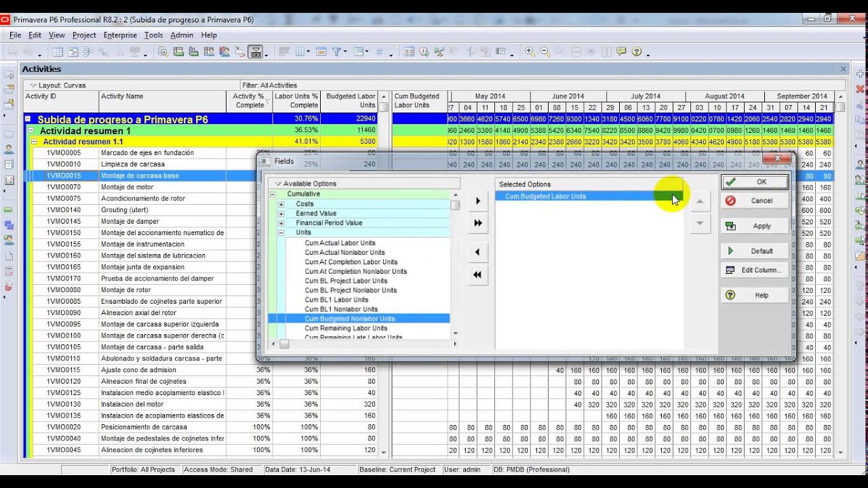Open the File menu

tap(15, 35)
